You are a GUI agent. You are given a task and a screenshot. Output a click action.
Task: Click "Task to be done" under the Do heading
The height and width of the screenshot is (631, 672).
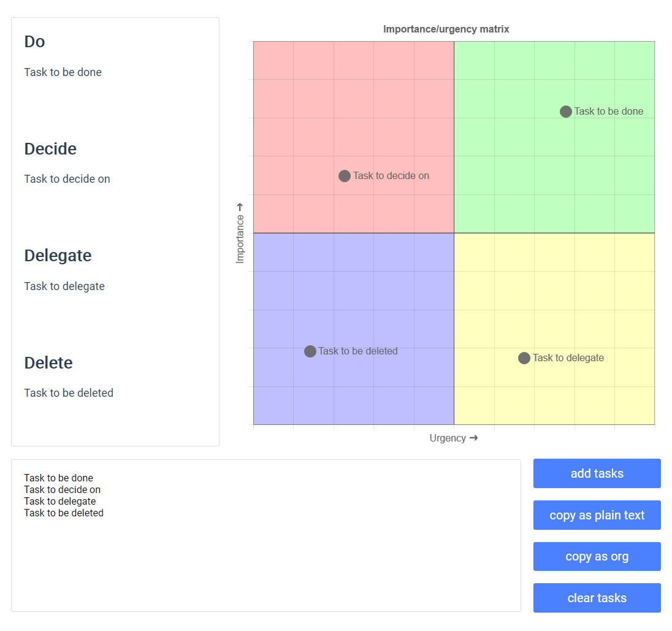tap(63, 72)
